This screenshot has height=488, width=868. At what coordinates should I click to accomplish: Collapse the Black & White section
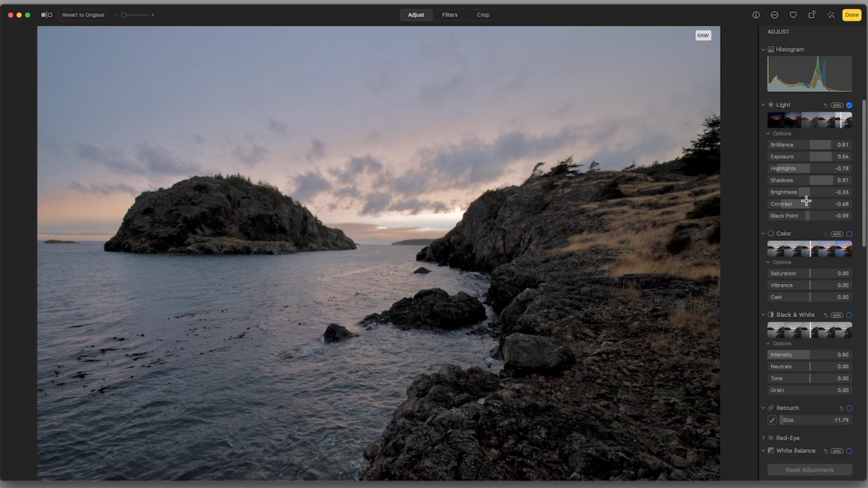tap(763, 315)
